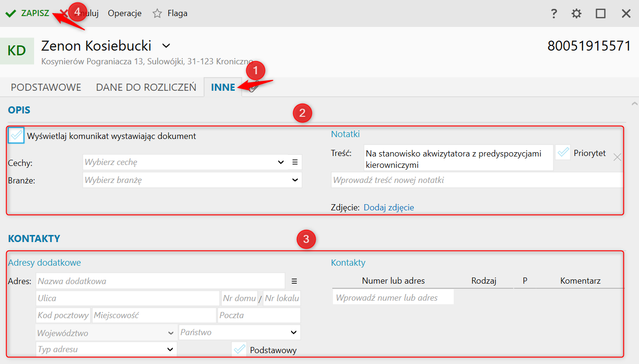The height and width of the screenshot is (364, 639).
Task: Click the Flaga star icon
Action: 157,13
